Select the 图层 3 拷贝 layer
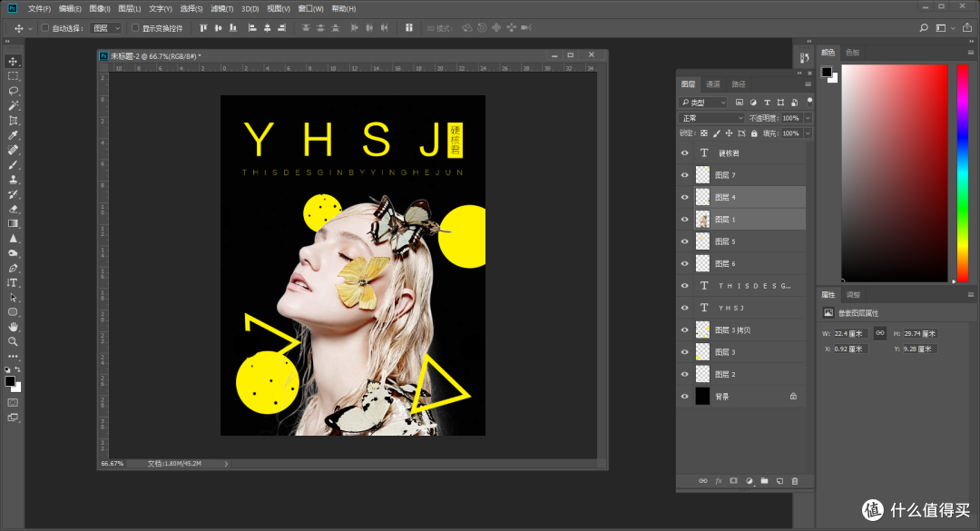The width and height of the screenshot is (980, 531). [733, 329]
